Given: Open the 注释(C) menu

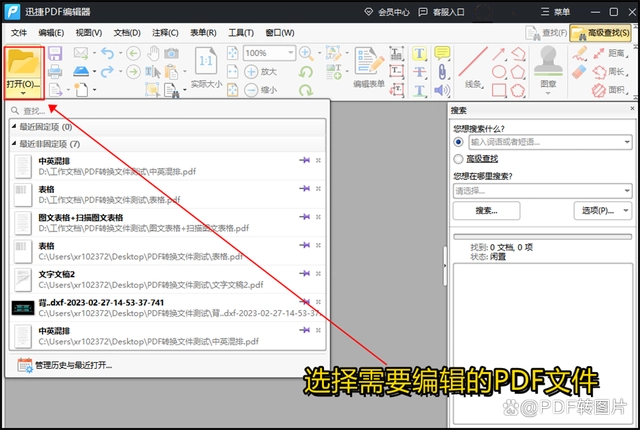Looking at the screenshot, I should click(x=165, y=33).
